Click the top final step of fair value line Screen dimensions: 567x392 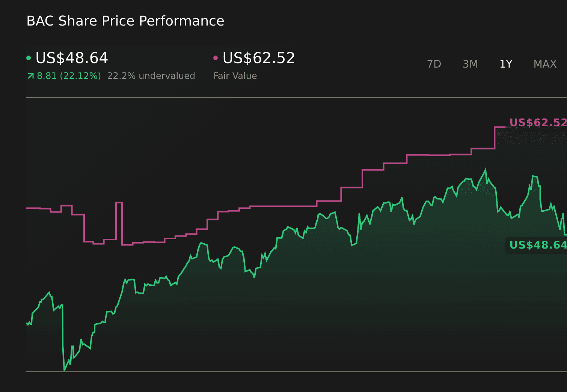(x=500, y=127)
